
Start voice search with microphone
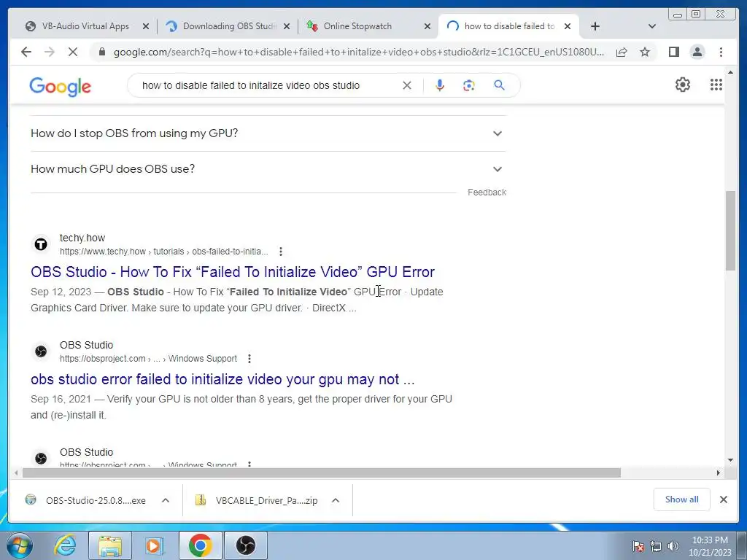pos(440,85)
